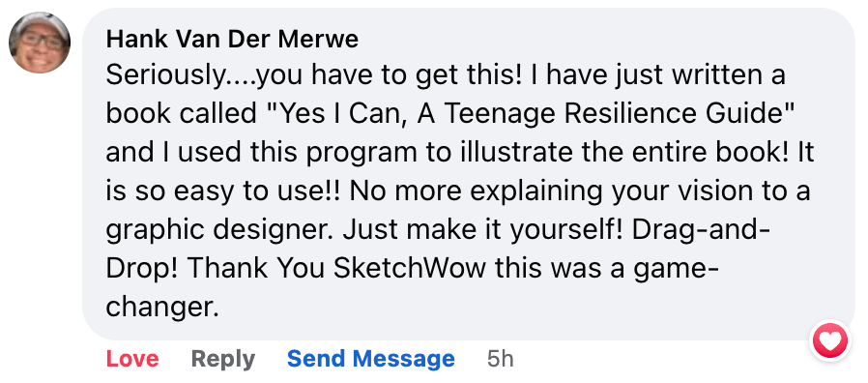Open Hank Van Der Merwe's name link
Viewport: 868px width, 383px height.
[x=232, y=40]
